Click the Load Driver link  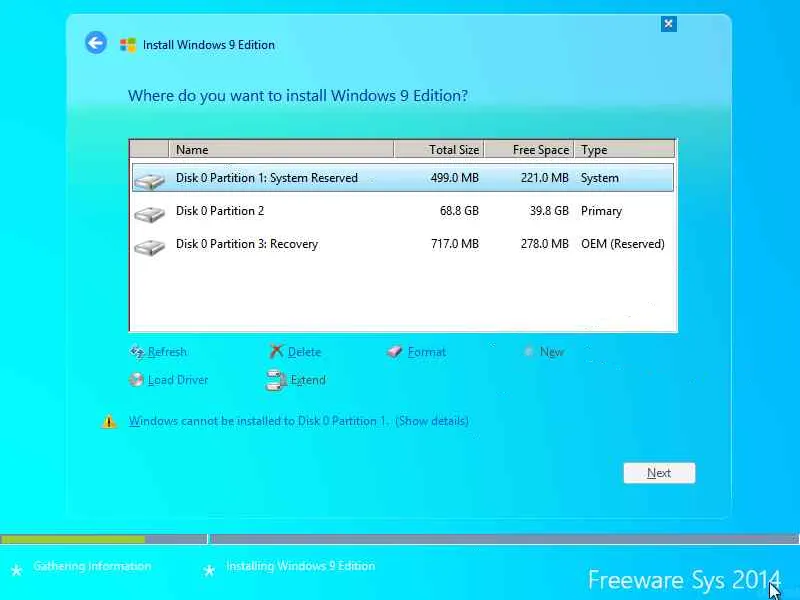pos(178,380)
